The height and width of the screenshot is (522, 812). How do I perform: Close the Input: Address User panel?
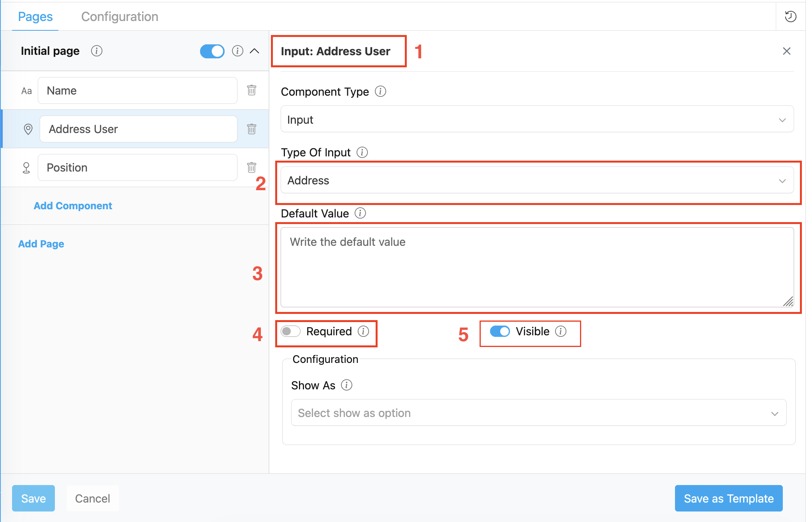(x=787, y=51)
